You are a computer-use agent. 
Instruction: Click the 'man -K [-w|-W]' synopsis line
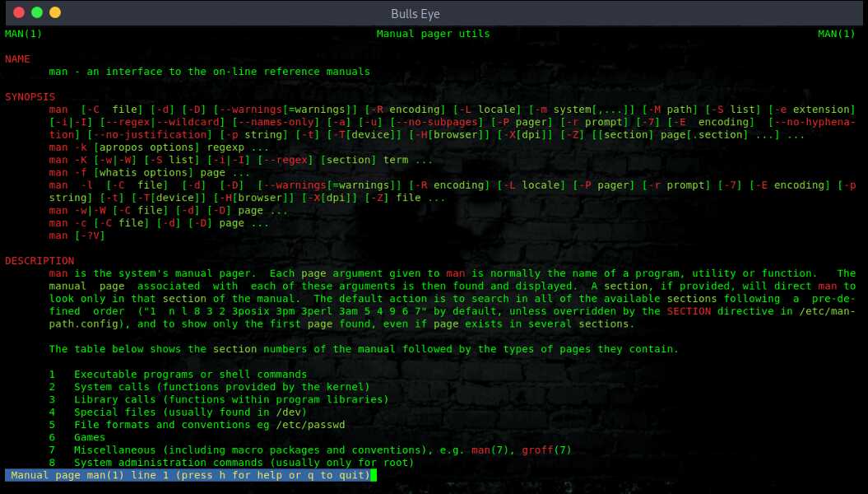(240, 160)
